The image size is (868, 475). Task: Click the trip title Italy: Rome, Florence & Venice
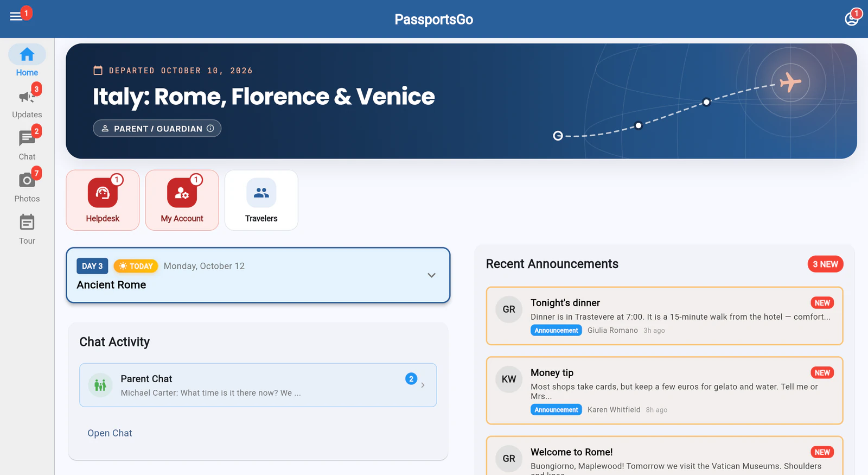(x=264, y=97)
